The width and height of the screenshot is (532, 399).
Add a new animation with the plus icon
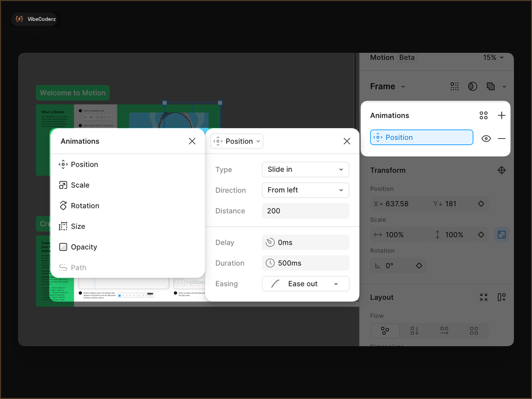pyautogui.click(x=502, y=115)
